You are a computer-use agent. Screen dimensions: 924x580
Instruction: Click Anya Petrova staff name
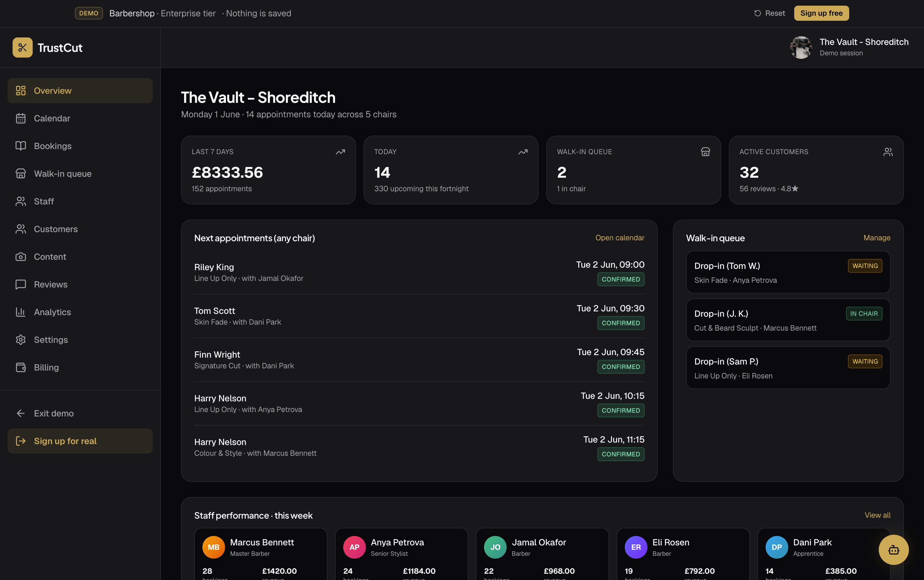(x=397, y=542)
